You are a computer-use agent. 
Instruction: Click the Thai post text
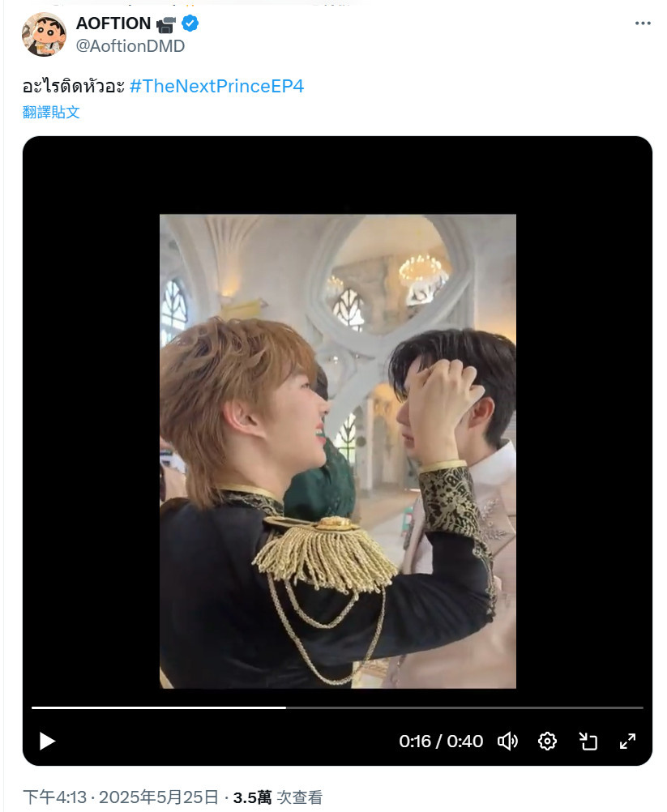pos(74,86)
